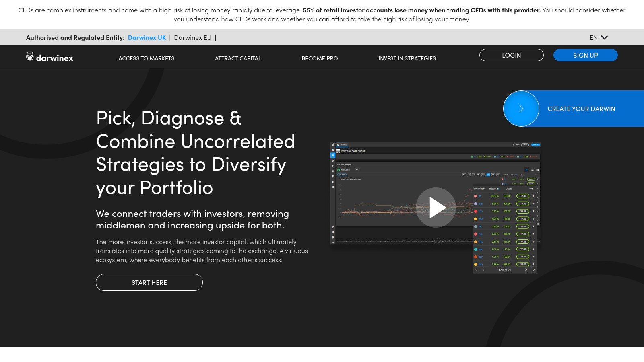Click the LOGIN button
This screenshot has height=362, width=644.
pos(512,55)
